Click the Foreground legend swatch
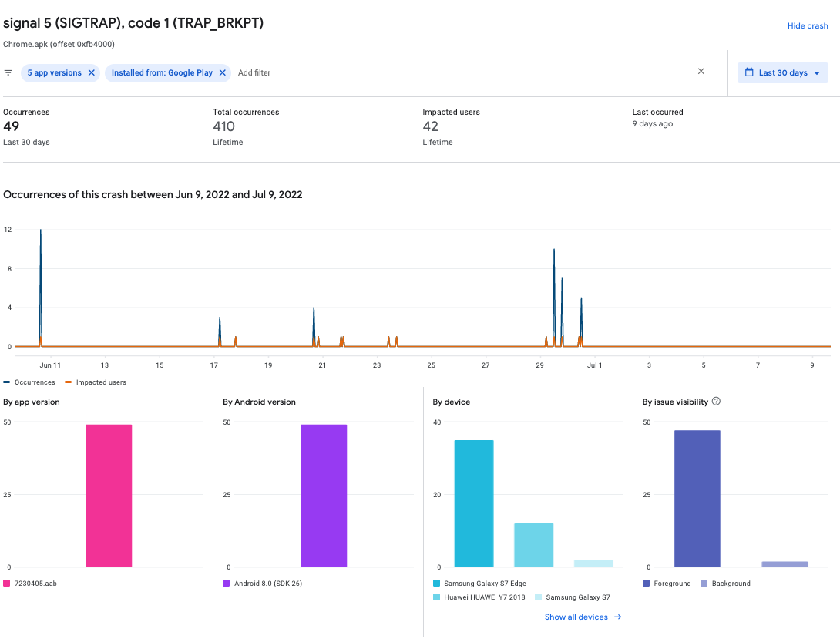Viewport: 840px width, 639px height. (x=646, y=584)
